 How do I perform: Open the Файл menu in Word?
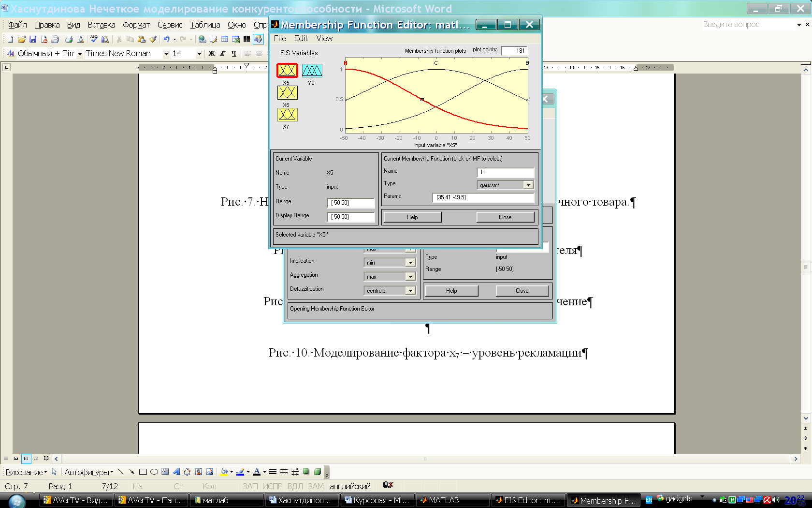(x=17, y=25)
